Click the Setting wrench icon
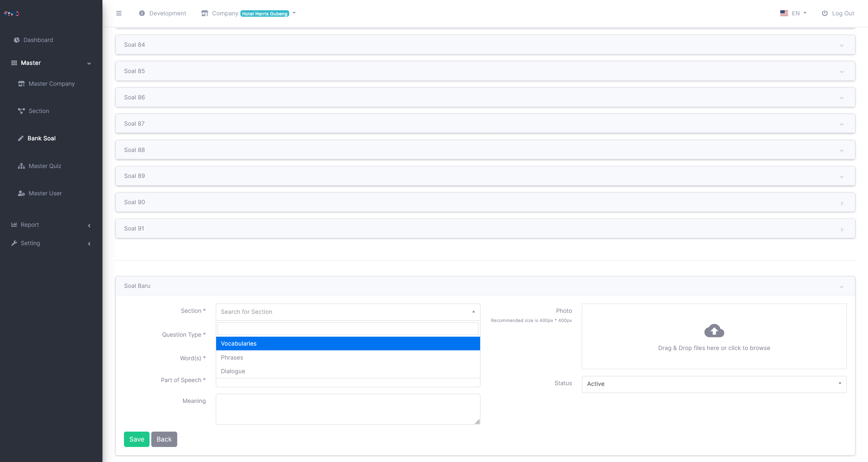 [14, 243]
